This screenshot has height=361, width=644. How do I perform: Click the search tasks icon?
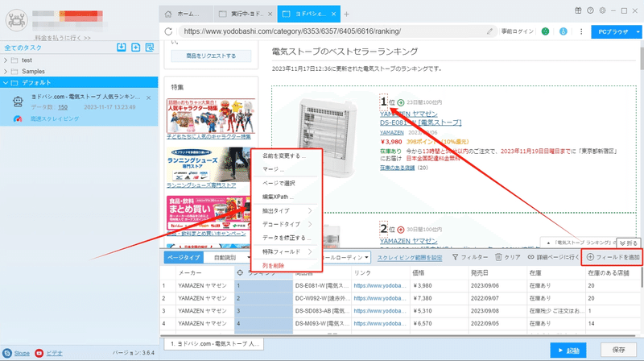click(x=150, y=48)
